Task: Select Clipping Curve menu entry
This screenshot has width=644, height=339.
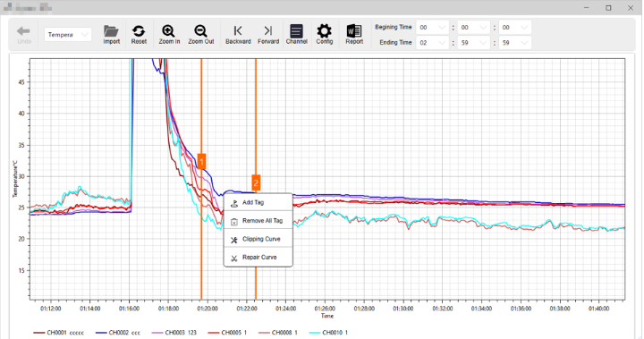Action: pyautogui.click(x=258, y=239)
